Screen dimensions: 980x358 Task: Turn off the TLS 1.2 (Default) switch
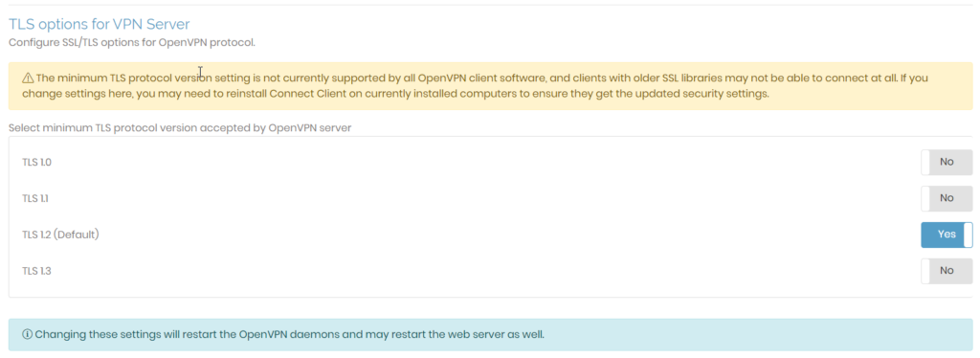tap(947, 235)
